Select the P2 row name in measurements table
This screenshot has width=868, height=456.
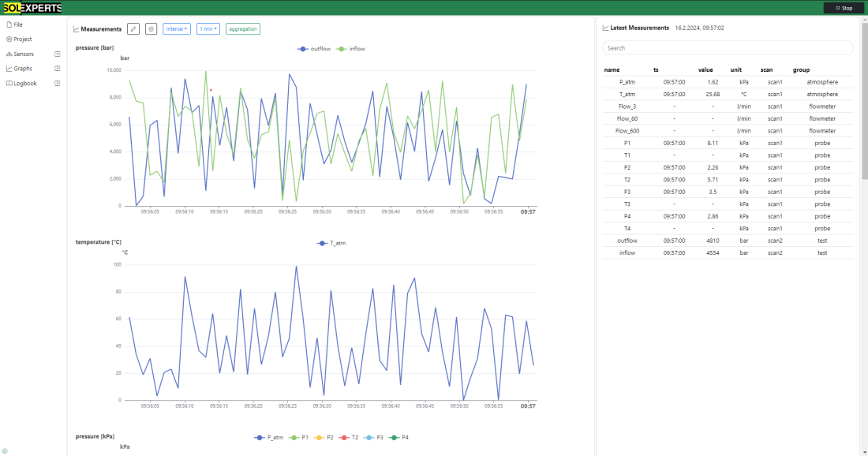627,167
